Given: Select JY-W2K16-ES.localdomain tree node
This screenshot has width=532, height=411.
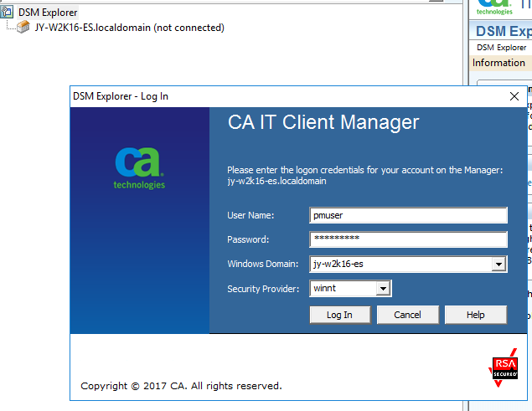Looking at the screenshot, I should [x=130, y=28].
